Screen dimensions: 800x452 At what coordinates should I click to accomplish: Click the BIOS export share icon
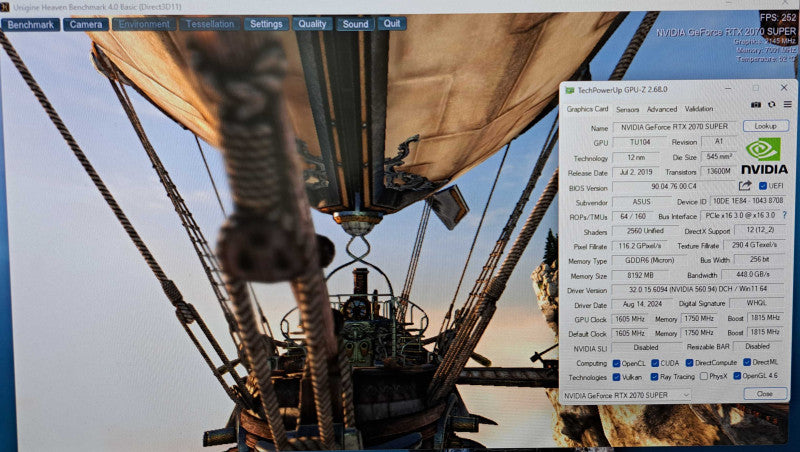pyautogui.click(x=745, y=186)
